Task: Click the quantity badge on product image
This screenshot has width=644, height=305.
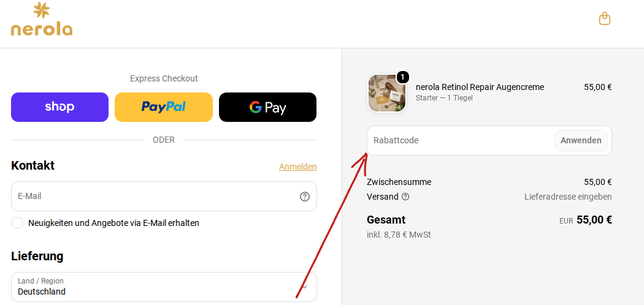Action: 402,77
